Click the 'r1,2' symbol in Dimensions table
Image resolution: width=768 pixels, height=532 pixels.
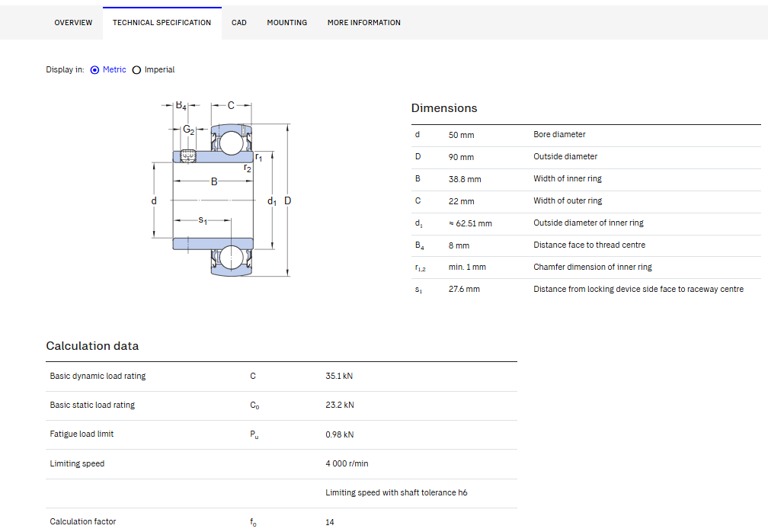(x=421, y=268)
